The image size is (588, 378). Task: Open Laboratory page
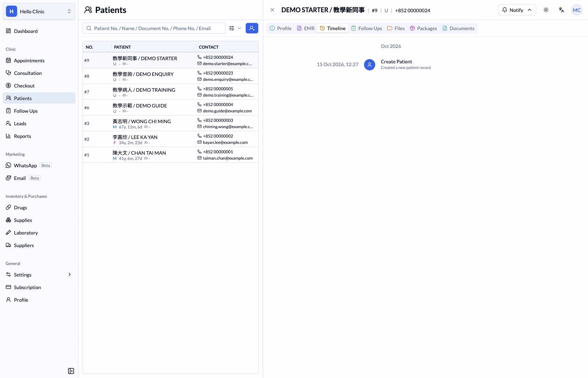(39, 233)
